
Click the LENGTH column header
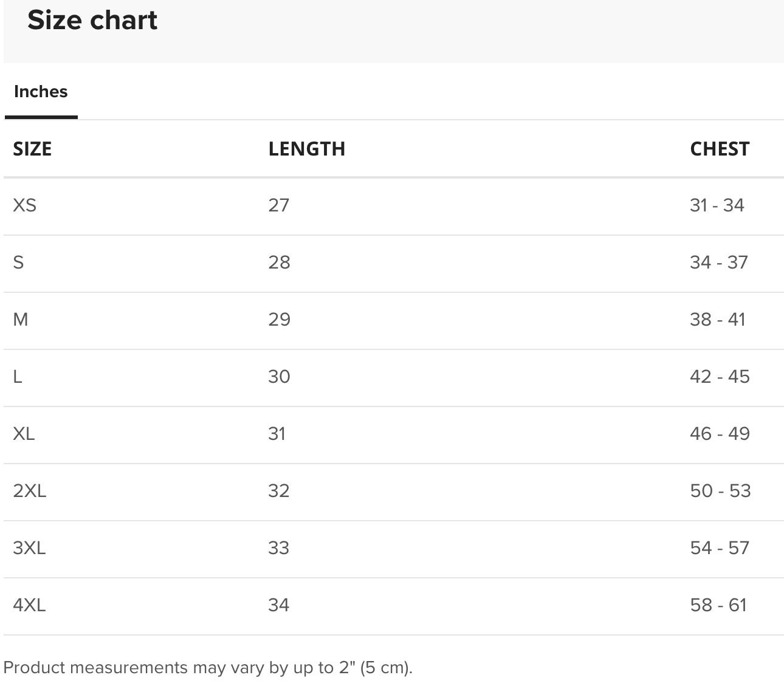pyautogui.click(x=307, y=149)
